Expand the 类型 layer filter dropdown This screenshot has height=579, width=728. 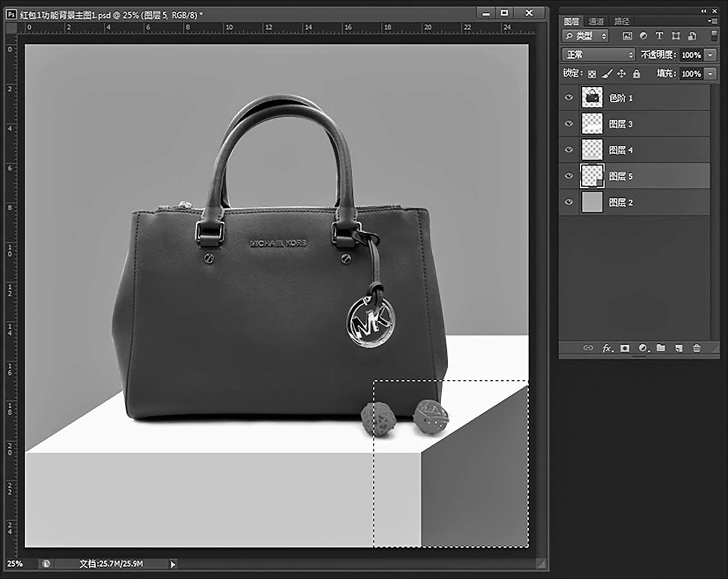[586, 36]
